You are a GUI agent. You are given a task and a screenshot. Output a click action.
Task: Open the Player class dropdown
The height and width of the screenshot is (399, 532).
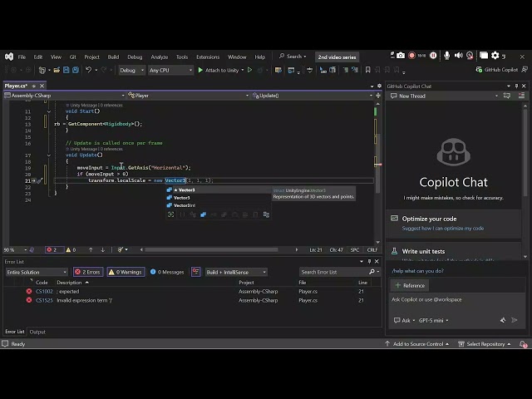click(x=189, y=96)
